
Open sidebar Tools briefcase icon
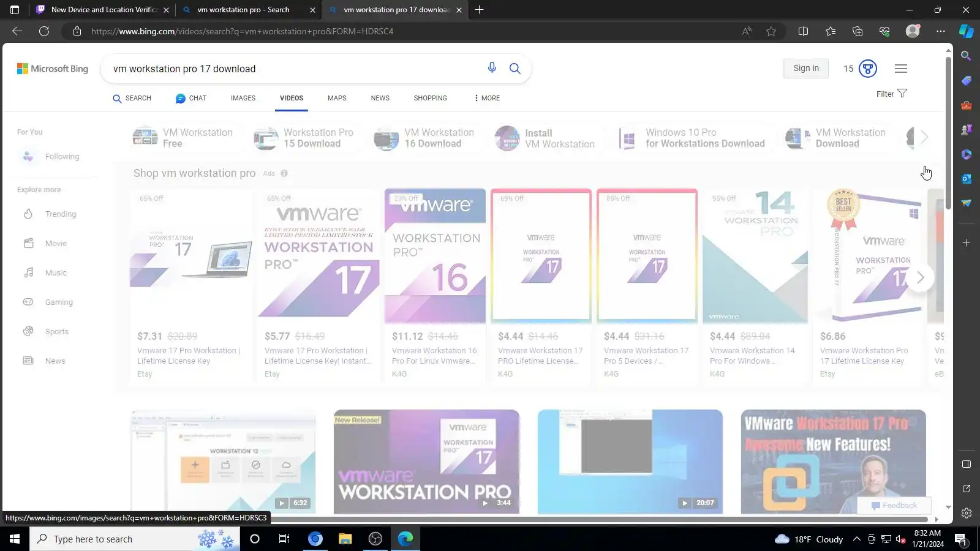[966, 105]
